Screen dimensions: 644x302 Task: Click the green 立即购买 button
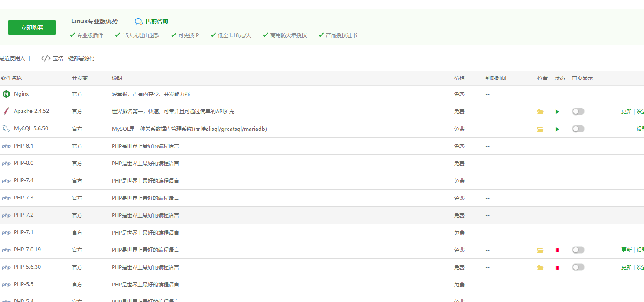click(32, 28)
